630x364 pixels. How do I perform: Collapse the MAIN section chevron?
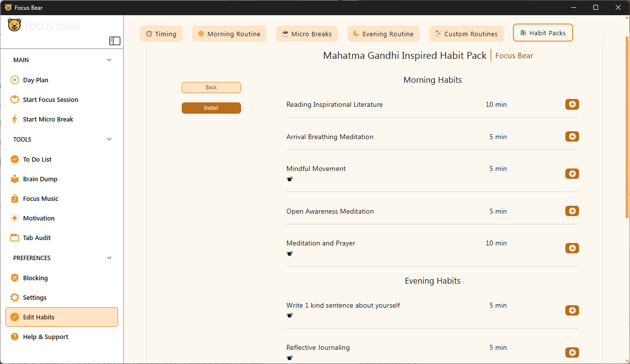(x=109, y=60)
